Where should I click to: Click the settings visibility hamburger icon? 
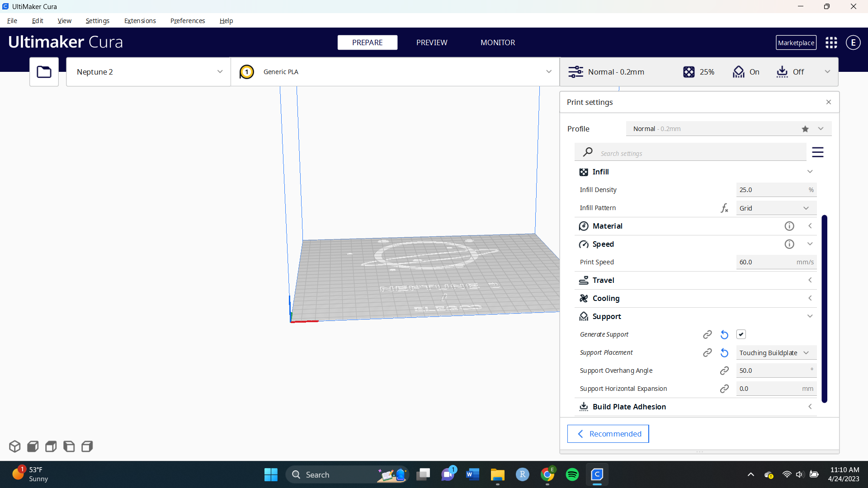click(x=817, y=152)
